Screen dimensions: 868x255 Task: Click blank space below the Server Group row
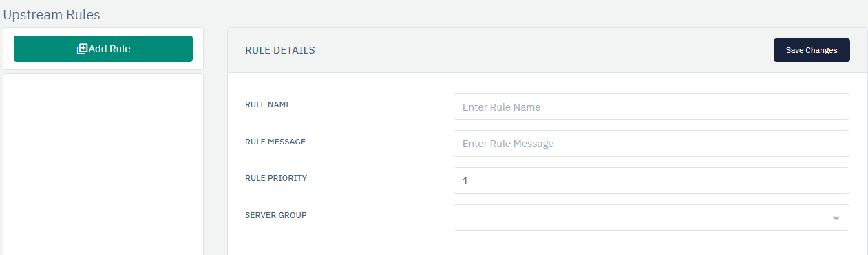coord(547,244)
